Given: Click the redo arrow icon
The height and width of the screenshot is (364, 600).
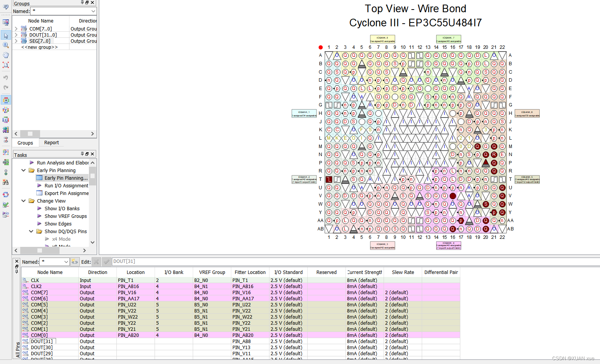Looking at the screenshot, I should coord(6,87).
